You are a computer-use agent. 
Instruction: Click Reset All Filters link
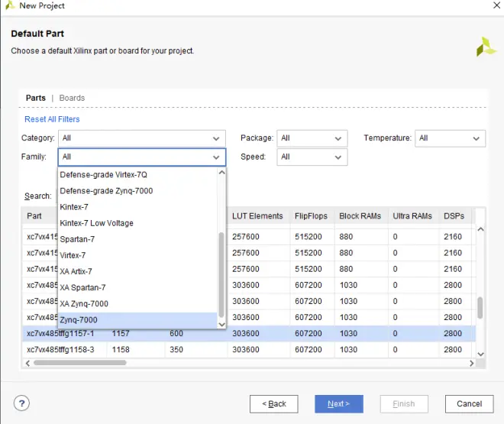point(52,119)
